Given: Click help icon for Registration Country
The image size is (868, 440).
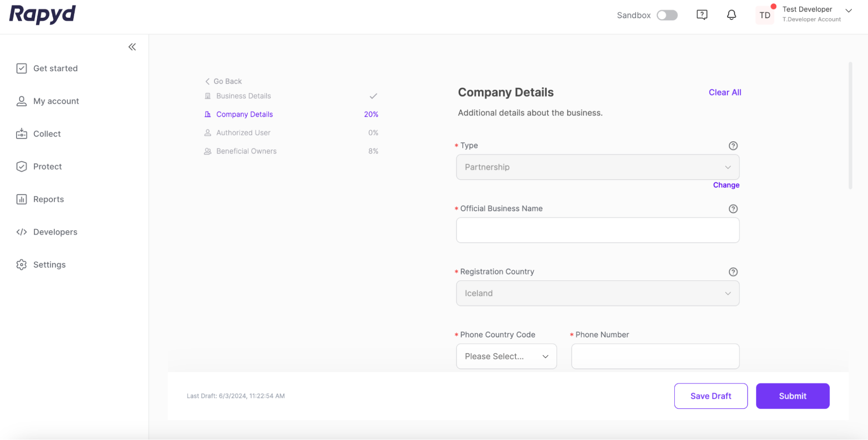Looking at the screenshot, I should [733, 272].
